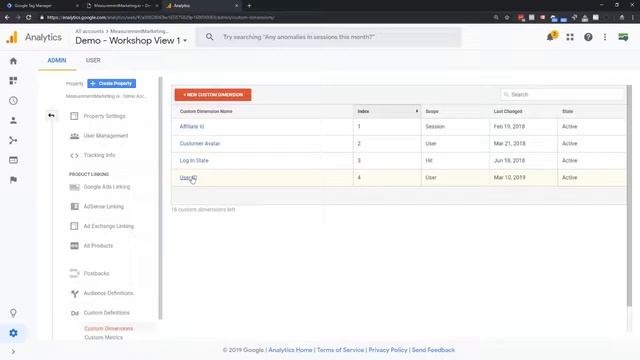
Task: Switch to the USER tab
Action: pos(93,60)
